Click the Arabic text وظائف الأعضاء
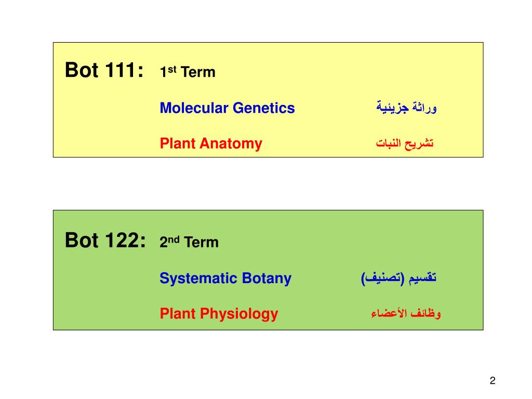 [406, 313]
